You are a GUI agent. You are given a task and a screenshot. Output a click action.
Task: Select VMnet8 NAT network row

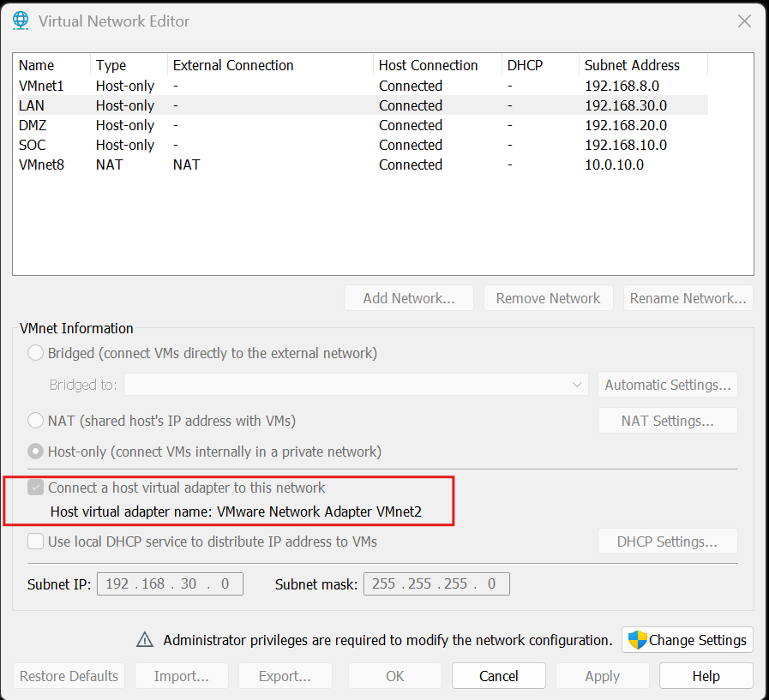41,165
